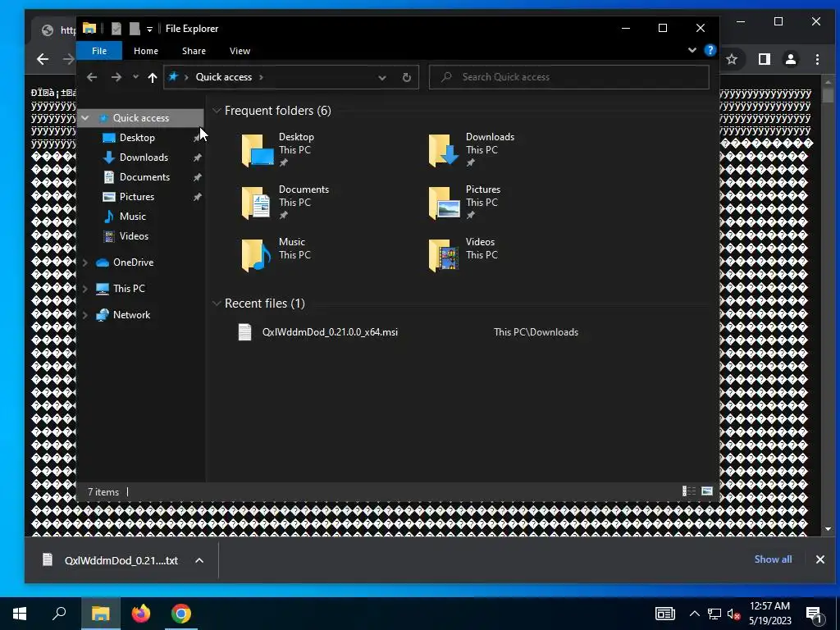Screen dimensions: 840x630
Task: Select This PC in the navigation pane
Action: tap(129, 289)
